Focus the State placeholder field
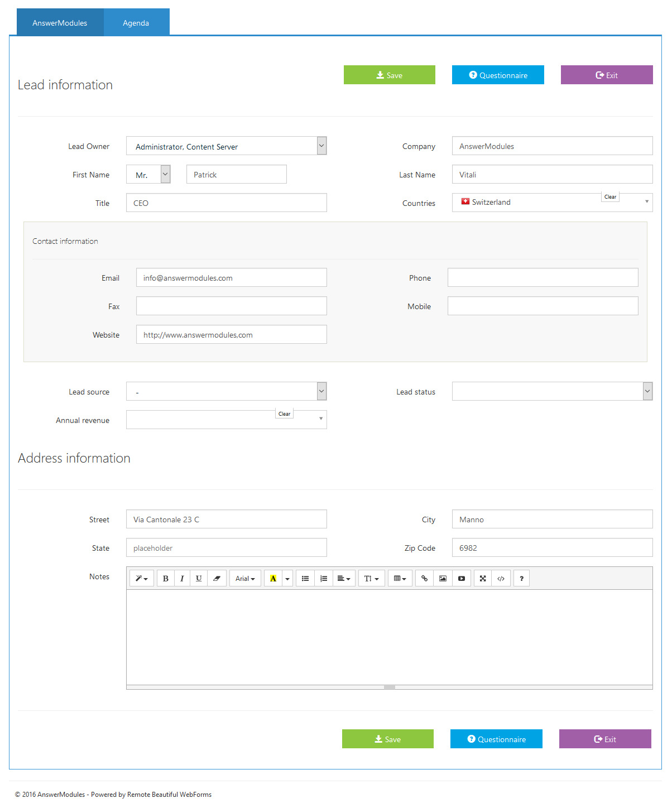Viewport: 672px width, 808px height. [227, 547]
